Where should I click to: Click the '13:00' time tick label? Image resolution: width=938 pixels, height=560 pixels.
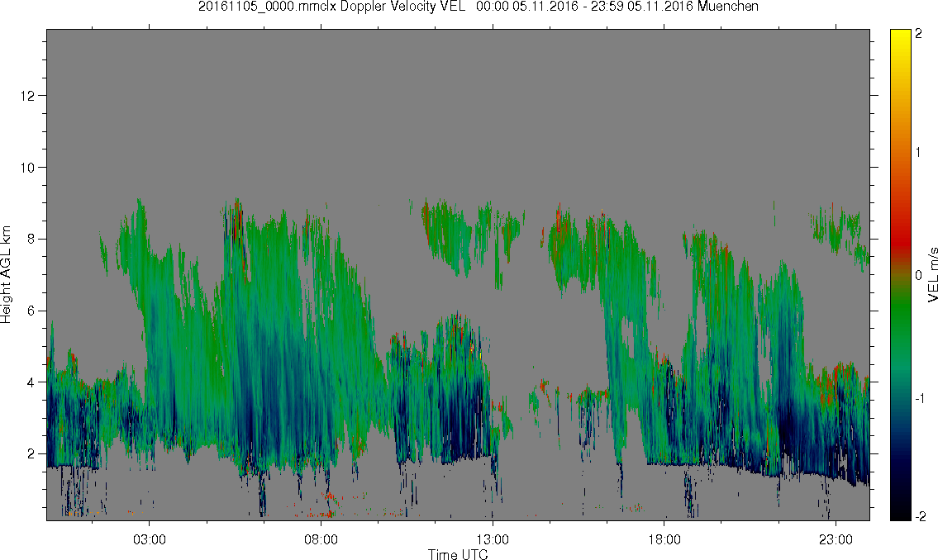[x=493, y=539]
